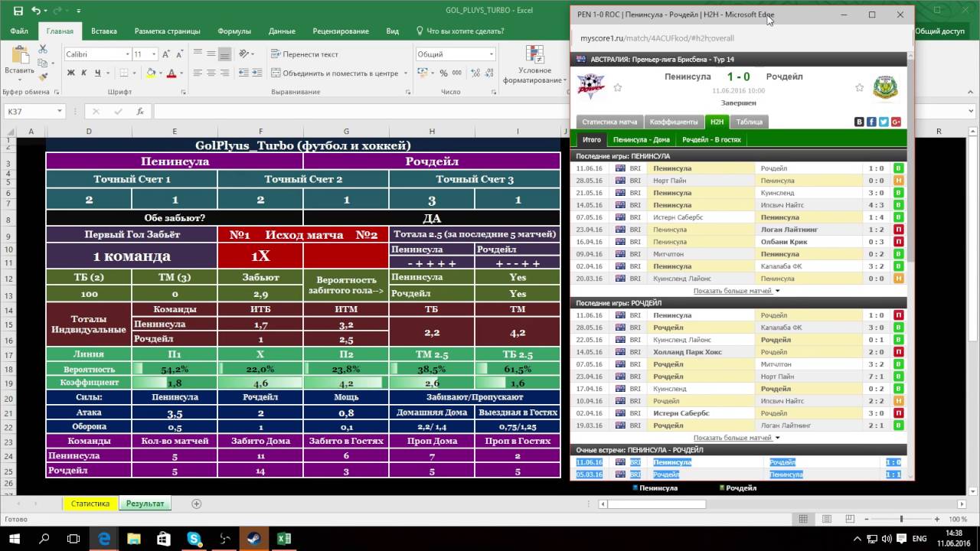
Task: Switch to the Данные ribbon tab
Action: coord(282,31)
